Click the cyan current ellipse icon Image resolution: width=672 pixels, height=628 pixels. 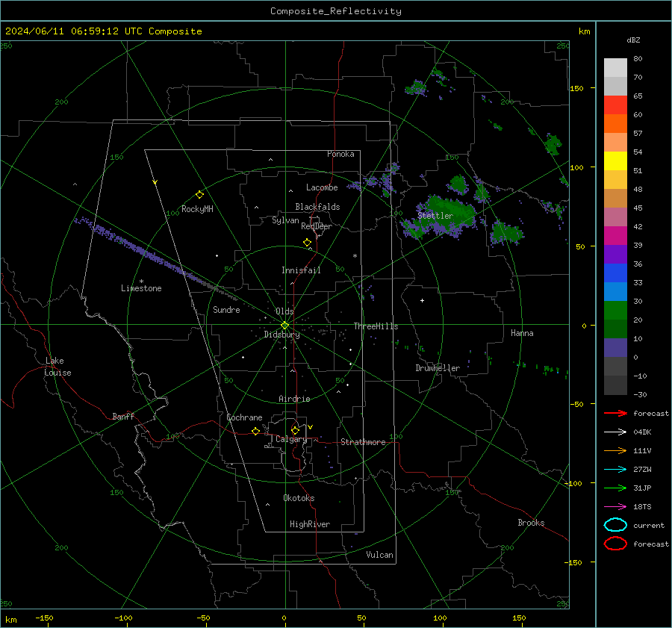click(615, 525)
